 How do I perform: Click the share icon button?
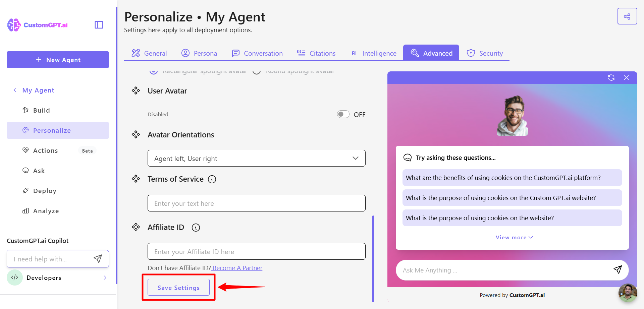click(x=627, y=16)
